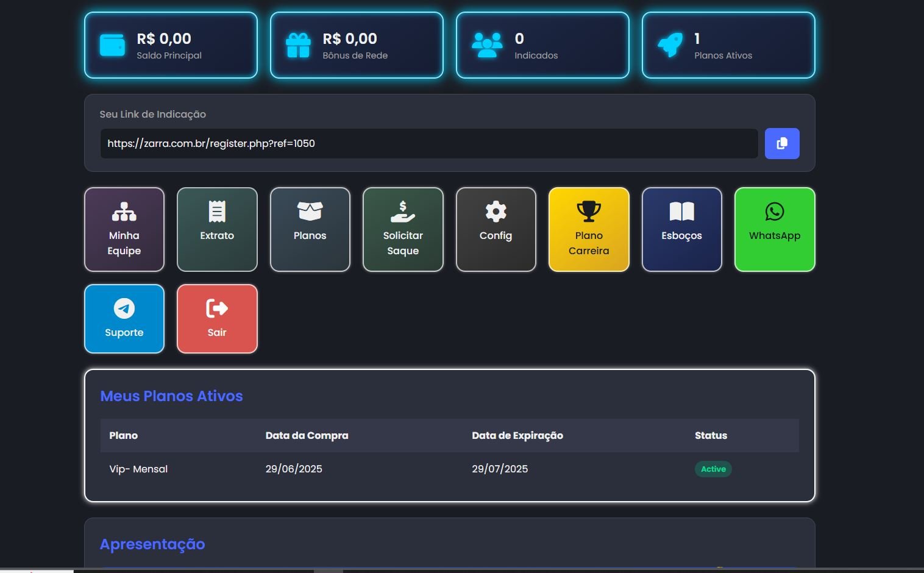Click the Apresentação section heading

[152, 544]
